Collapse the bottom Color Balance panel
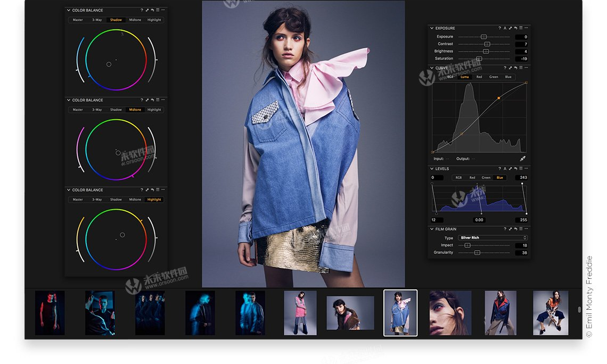The width and height of the screenshot is (607, 364). click(x=69, y=190)
